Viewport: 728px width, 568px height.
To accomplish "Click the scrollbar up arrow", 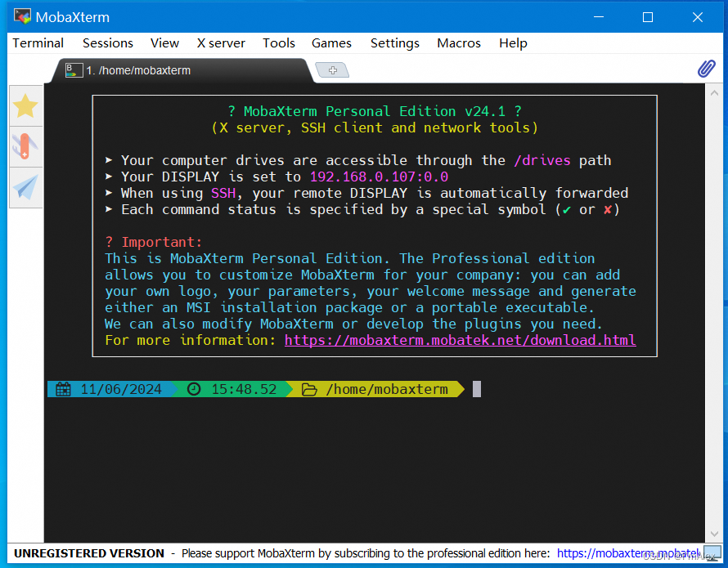I will [714, 93].
